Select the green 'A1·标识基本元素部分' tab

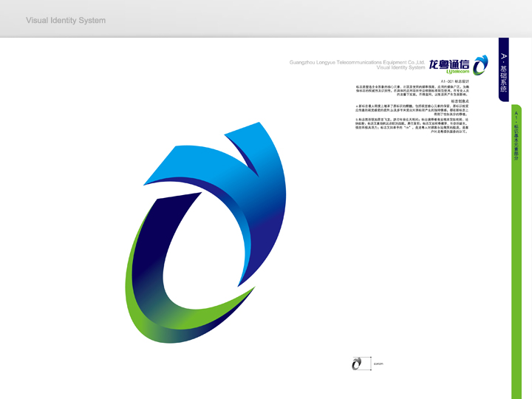(x=516, y=251)
